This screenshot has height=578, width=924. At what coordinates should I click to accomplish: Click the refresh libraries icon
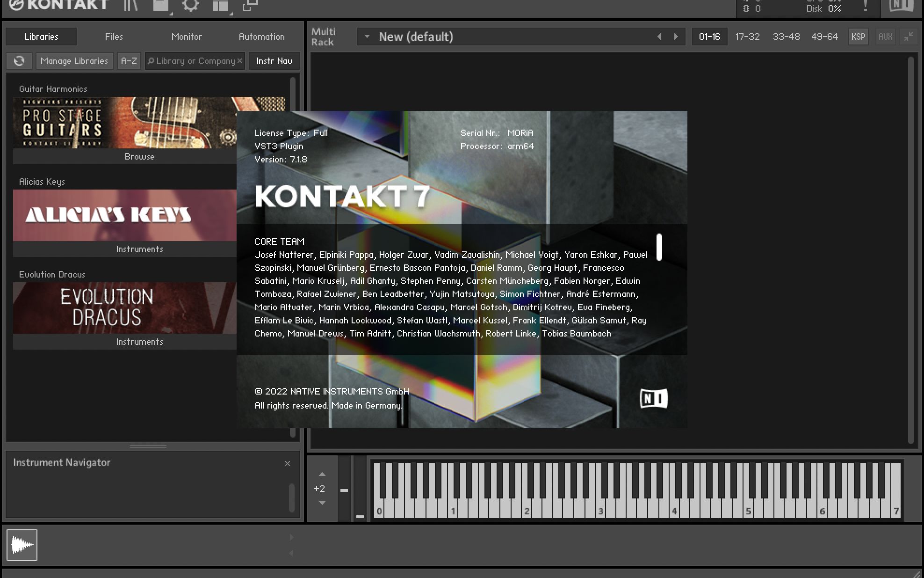(19, 61)
